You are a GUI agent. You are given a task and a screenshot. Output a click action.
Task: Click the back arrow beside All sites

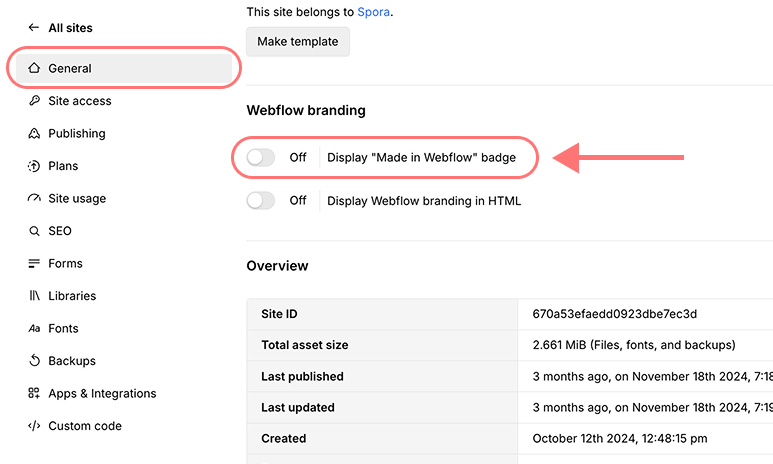[x=34, y=28]
